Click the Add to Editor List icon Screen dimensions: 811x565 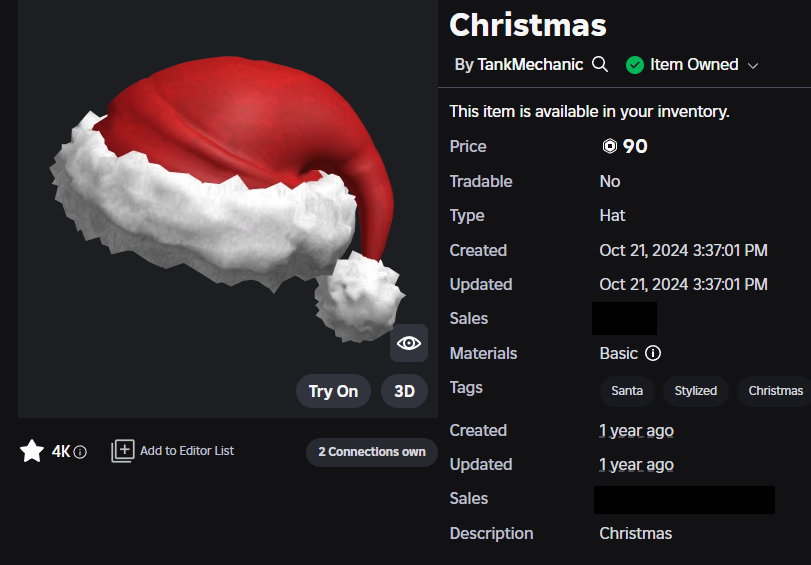pos(122,451)
